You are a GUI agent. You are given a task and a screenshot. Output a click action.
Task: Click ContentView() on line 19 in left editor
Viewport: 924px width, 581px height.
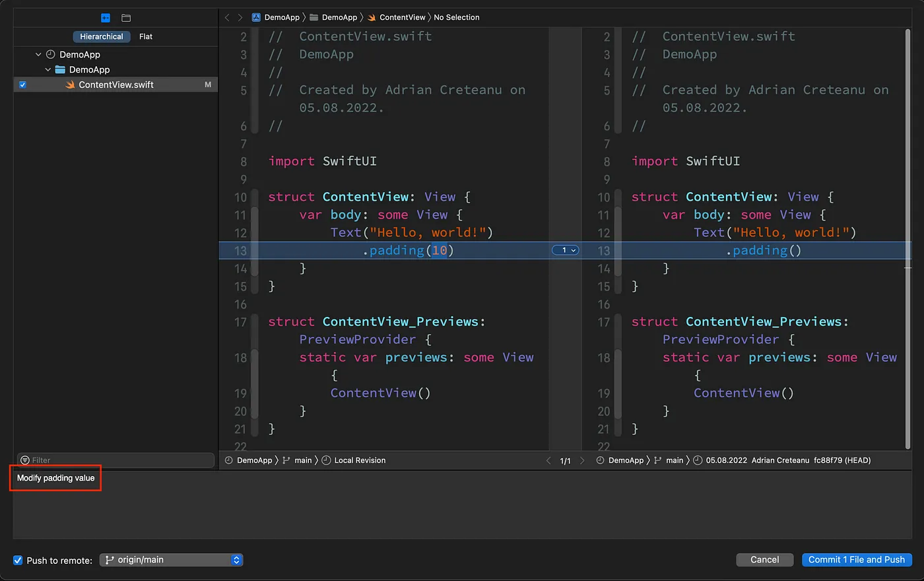pos(381,393)
